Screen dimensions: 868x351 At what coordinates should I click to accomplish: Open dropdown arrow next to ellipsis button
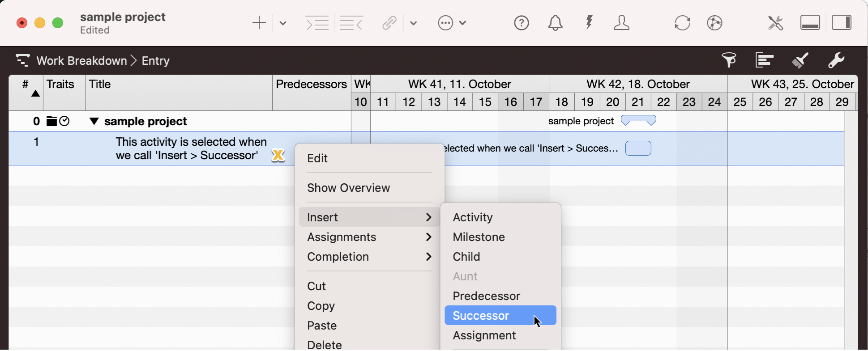coord(463,23)
